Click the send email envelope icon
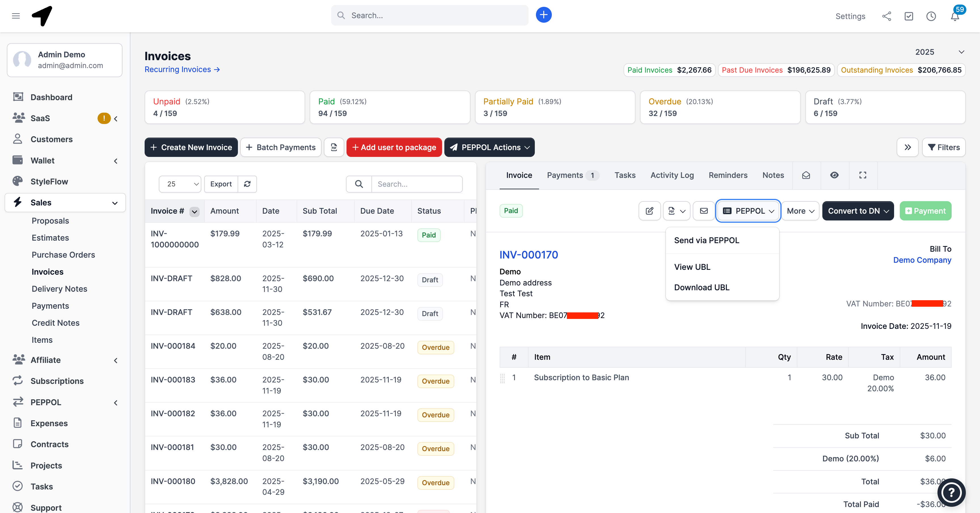 704,211
